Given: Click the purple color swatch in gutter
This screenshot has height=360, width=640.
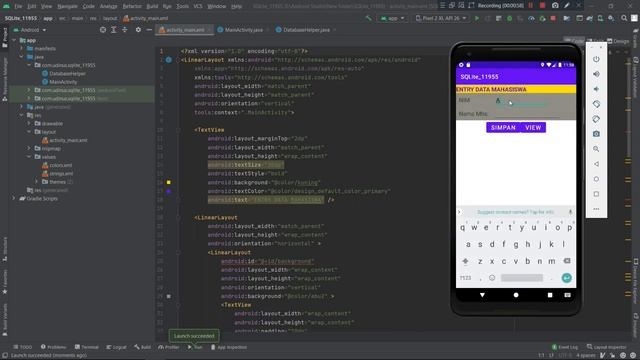Looking at the screenshot, I should click(x=169, y=191).
